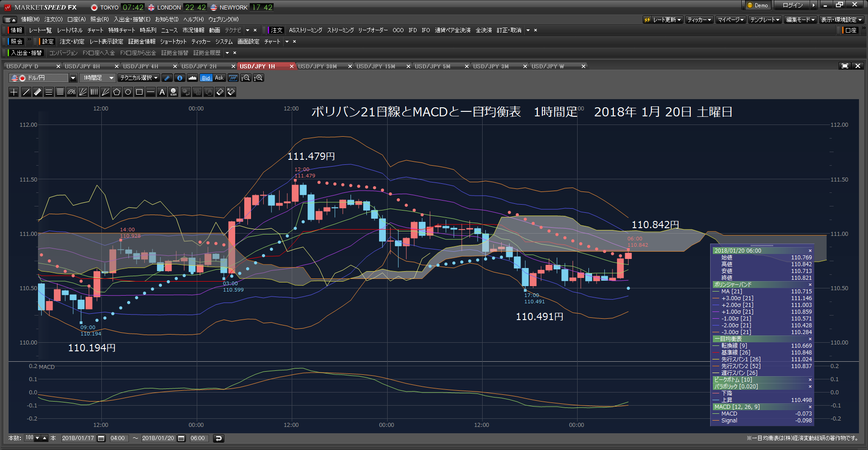Open calendar picker for 2018/01/17 date
Image resolution: width=868 pixels, height=450 pixels.
click(101, 438)
